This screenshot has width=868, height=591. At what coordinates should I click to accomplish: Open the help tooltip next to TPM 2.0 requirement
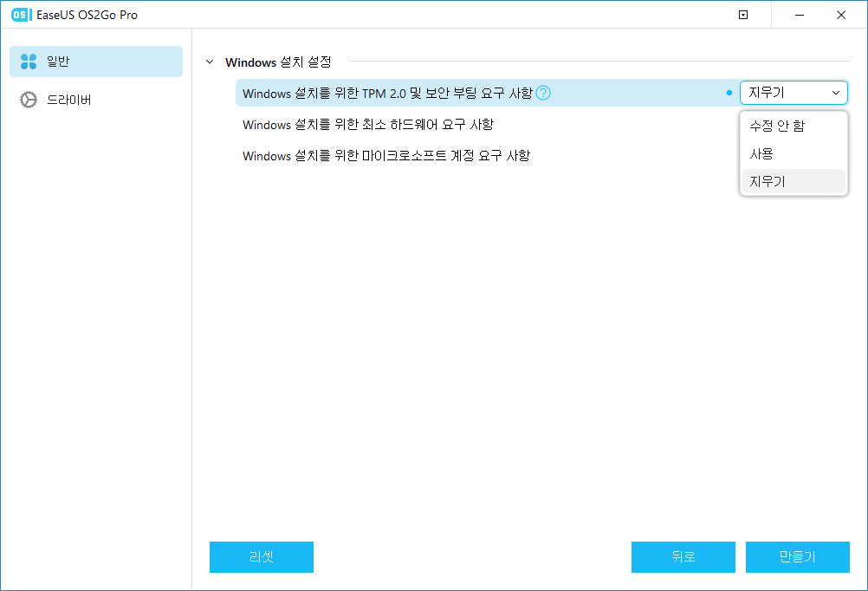pos(542,93)
